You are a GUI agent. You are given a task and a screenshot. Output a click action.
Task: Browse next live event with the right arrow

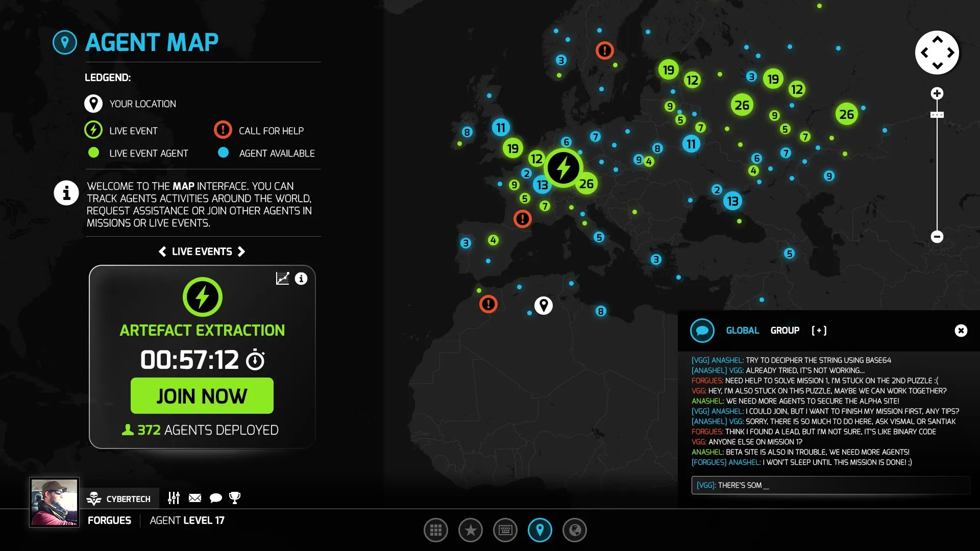(x=241, y=251)
